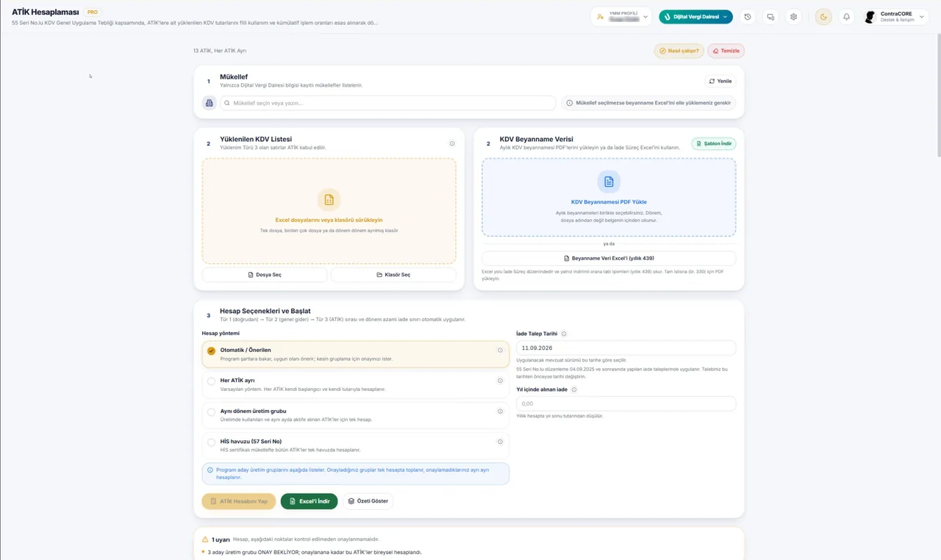Download template with Şablon İndir
The image size is (941, 560).
[x=714, y=143]
